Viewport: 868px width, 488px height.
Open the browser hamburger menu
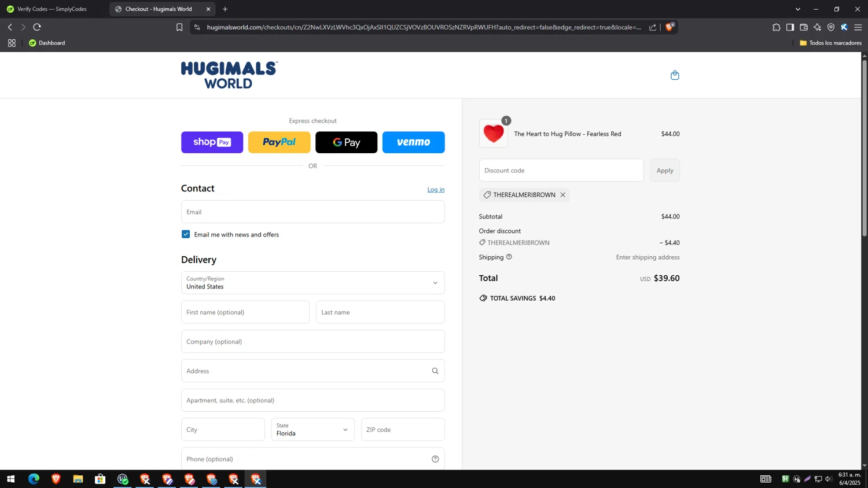click(x=858, y=27)
